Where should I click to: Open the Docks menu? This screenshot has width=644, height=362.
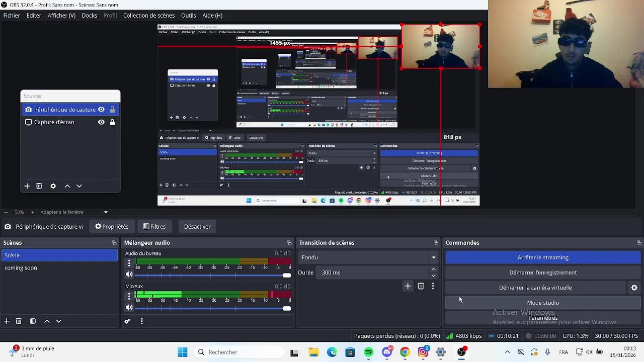pos(89,16)
